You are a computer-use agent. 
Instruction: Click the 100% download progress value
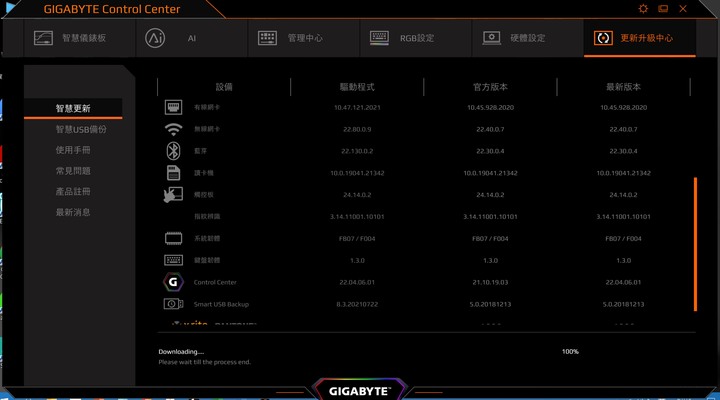point(570,351)
